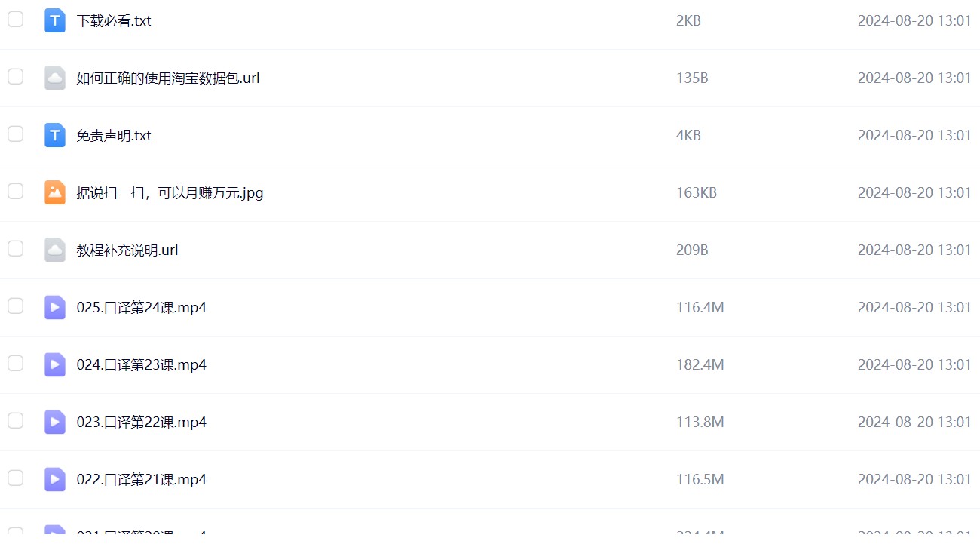Click the cloud icon beside 如何正确的使用淘宝数据包.url
Viewport: 980px width, 544px height.
55,78
